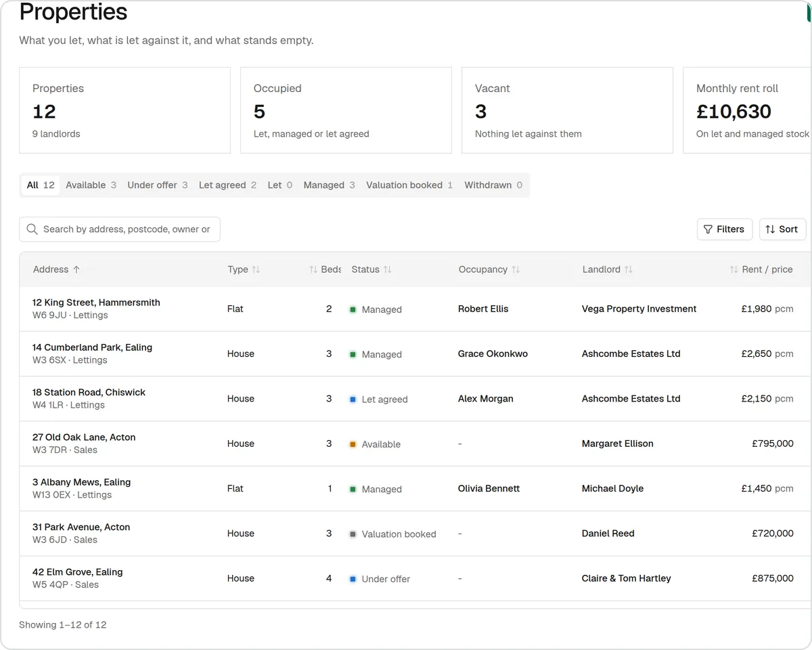Switch to the Managed tab
The height and width of the screenshot is (650, 812).
[329, 185]
